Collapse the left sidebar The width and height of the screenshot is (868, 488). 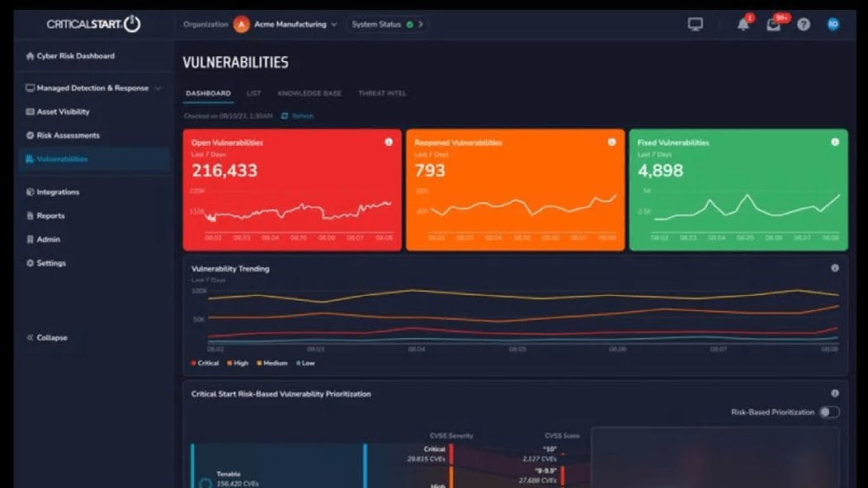[x=47, y=338]
